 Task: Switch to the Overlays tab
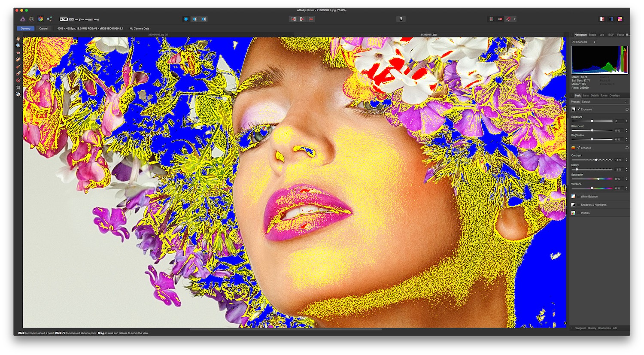click(x=615, y=95)
